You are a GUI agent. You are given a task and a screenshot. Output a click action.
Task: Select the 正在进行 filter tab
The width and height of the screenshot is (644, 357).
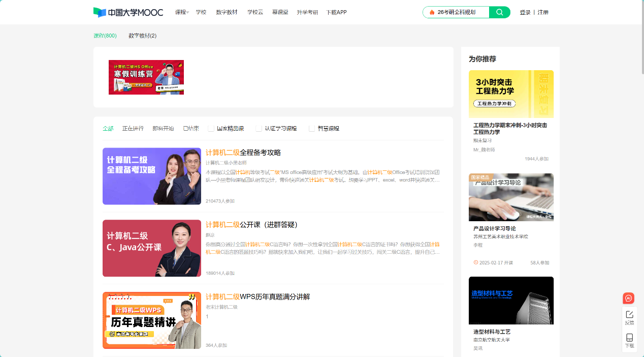point(133,129)
